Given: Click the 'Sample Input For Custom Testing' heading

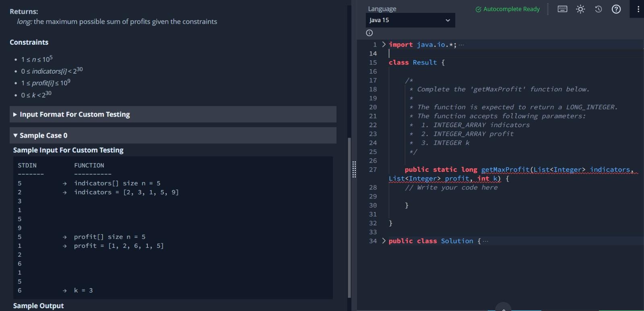Looking at the screenshot, I should tap(68, 150).
